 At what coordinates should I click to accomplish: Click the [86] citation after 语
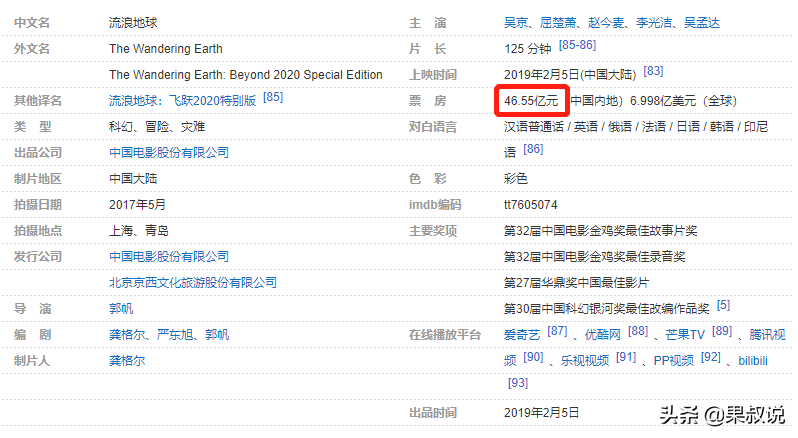533,149
